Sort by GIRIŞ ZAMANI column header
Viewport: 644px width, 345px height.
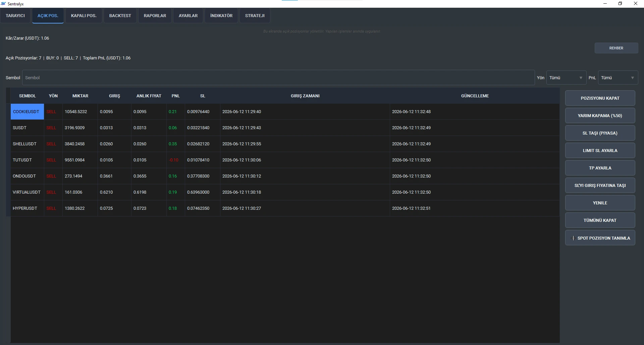305,96
